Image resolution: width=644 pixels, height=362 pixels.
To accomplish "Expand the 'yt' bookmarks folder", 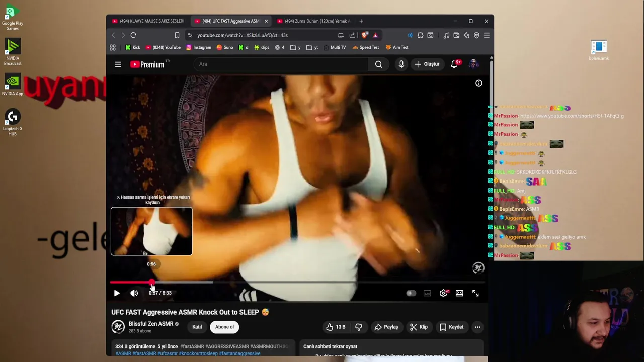I will (x=312, y=47).
